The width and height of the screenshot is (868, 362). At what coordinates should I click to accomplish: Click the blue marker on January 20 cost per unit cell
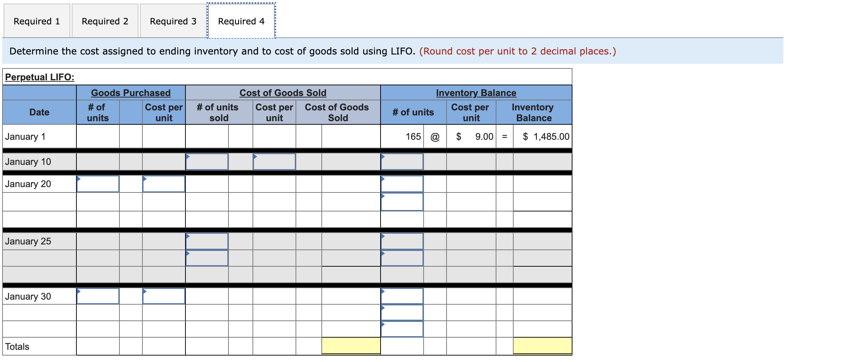[145, 178]
